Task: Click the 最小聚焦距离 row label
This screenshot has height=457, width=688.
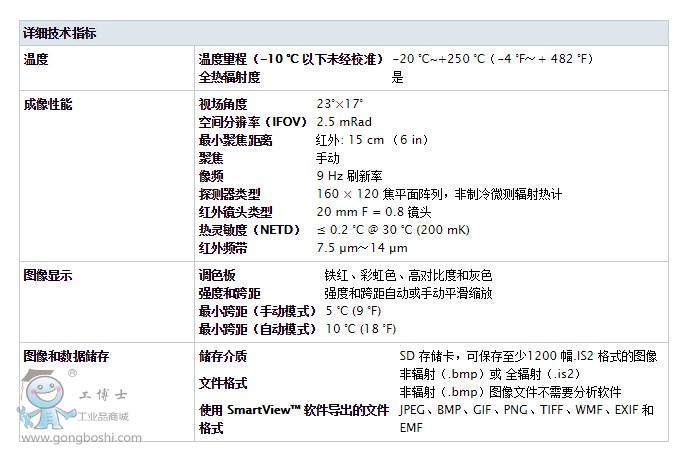Action: click(x=236, y=140)
